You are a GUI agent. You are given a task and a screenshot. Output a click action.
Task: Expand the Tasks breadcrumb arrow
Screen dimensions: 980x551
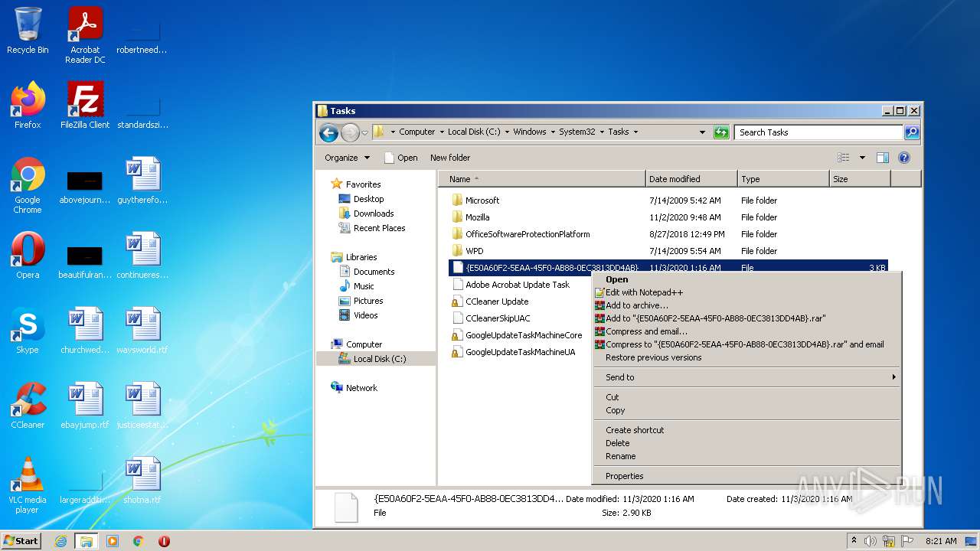tap(635, 132)
